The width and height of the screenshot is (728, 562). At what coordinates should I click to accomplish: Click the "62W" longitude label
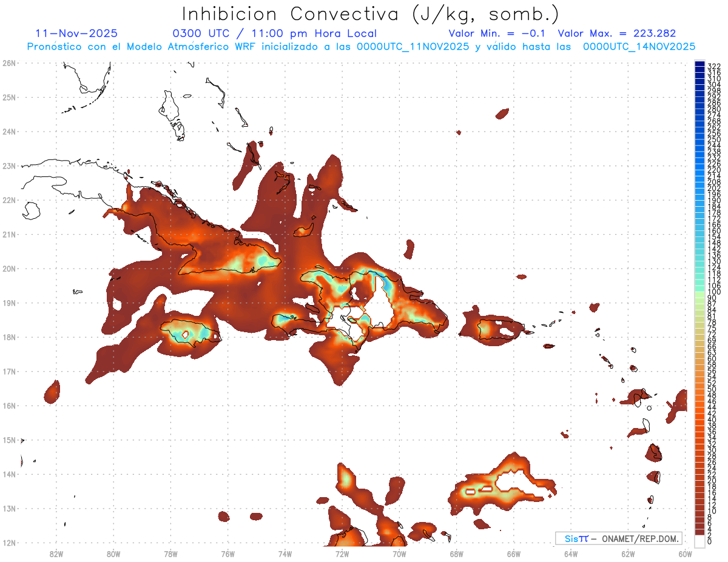click(x=628, y=554)
